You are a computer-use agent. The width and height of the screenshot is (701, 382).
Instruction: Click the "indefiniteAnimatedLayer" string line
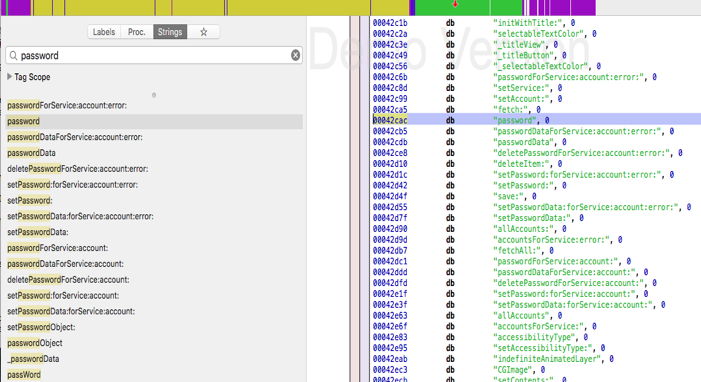[x=547, y=359]
